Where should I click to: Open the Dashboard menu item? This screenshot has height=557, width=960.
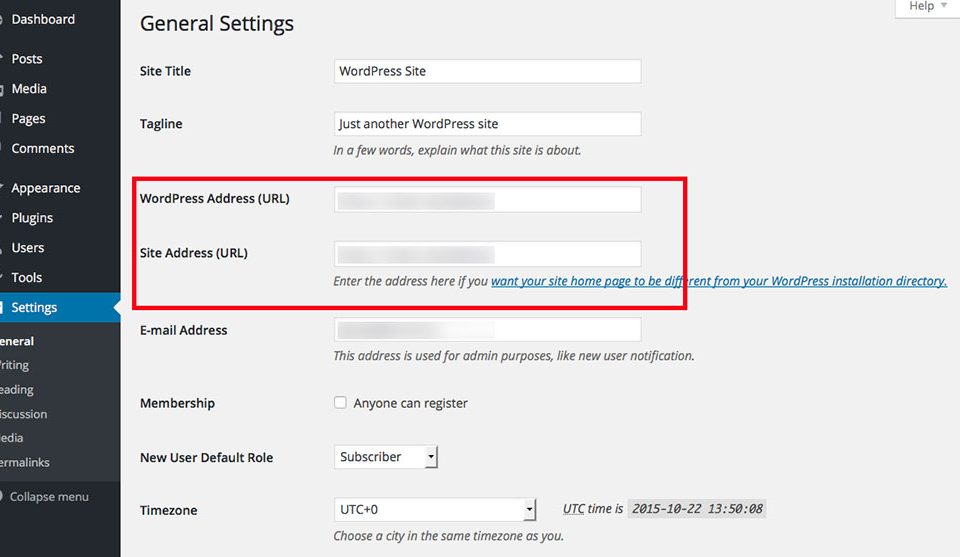(43, 19)
